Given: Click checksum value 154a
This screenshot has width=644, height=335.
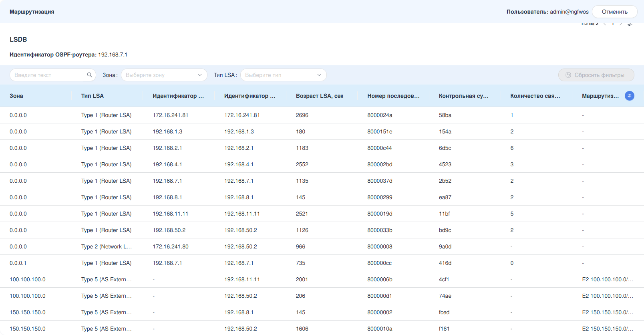Looking at the screenshot, I should pos(445,131).
